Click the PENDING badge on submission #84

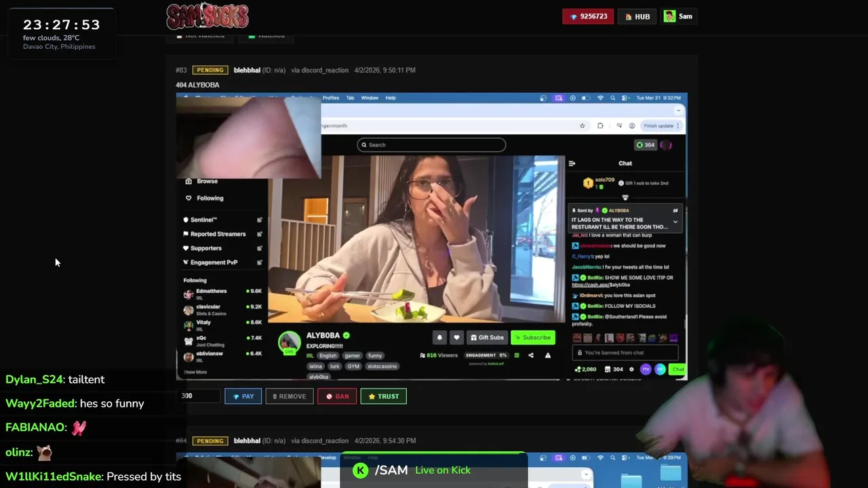(210, 441)
